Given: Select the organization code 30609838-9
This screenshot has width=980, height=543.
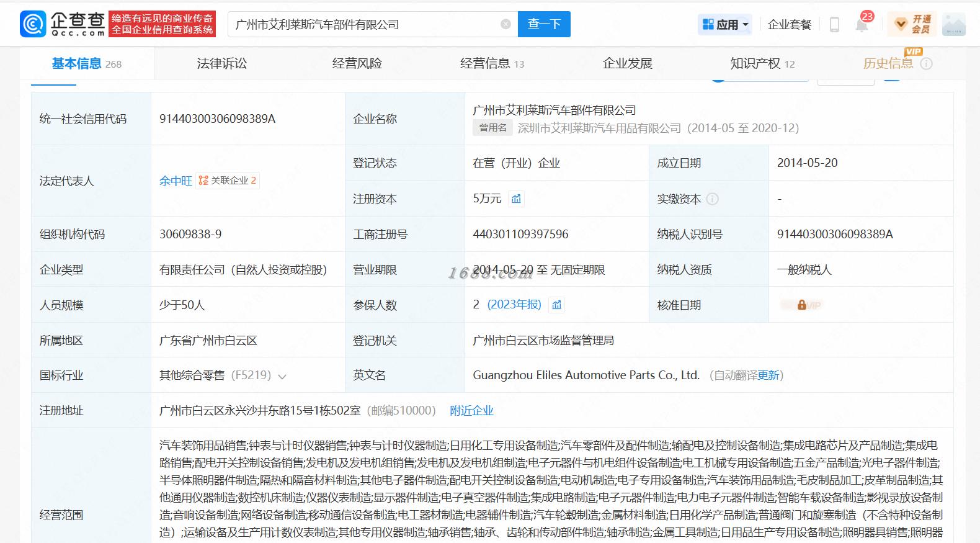Looking at the screenshot, I should [190, 234].
